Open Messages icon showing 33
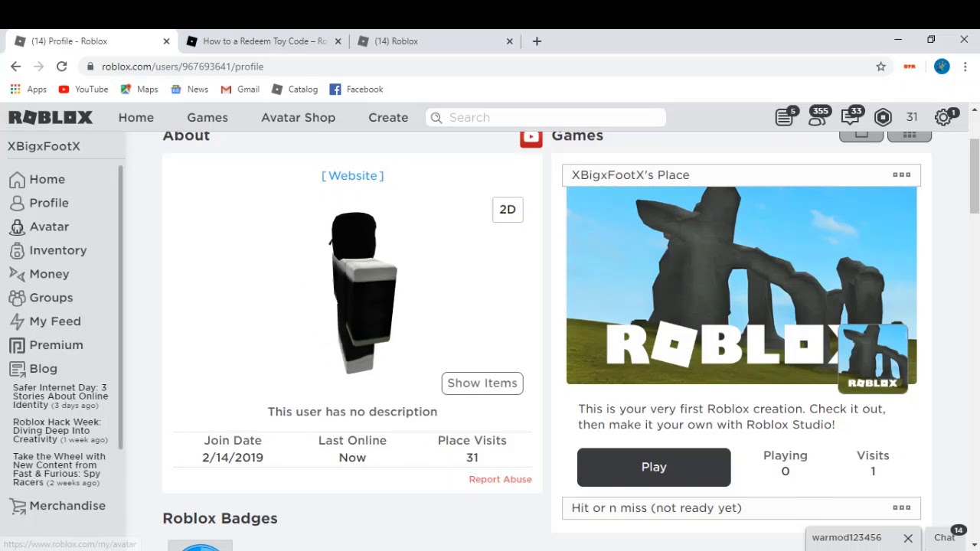The width and height of the screenshot is (980, 551). click(x=851, y=117)
